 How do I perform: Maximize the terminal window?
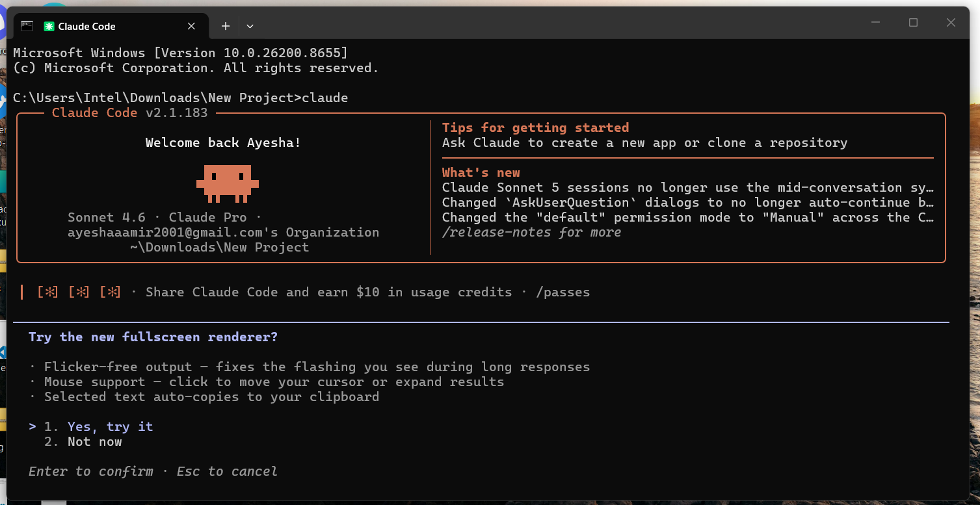point(913,23)
